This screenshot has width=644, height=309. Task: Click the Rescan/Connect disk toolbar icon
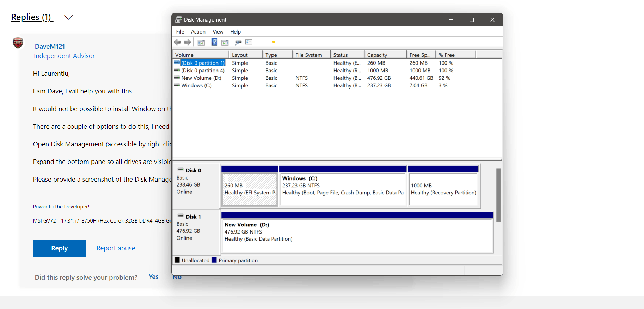238,42
